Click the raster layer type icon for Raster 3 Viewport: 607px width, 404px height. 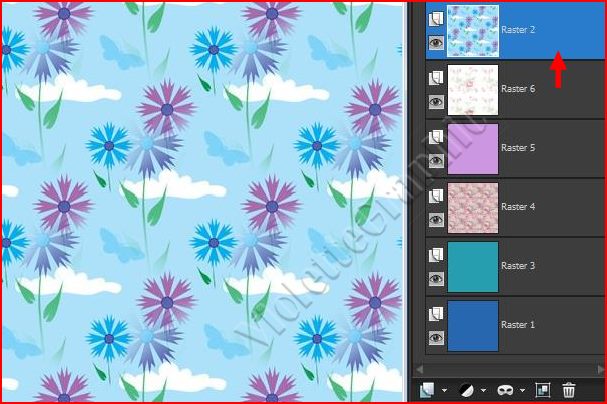point(435,256)
